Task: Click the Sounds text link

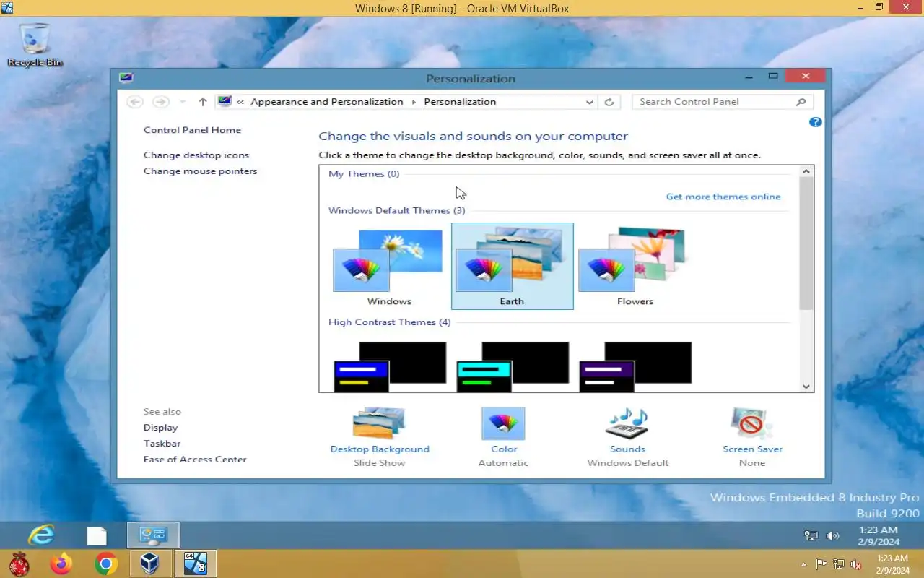Action: click(x=627, y=449)
